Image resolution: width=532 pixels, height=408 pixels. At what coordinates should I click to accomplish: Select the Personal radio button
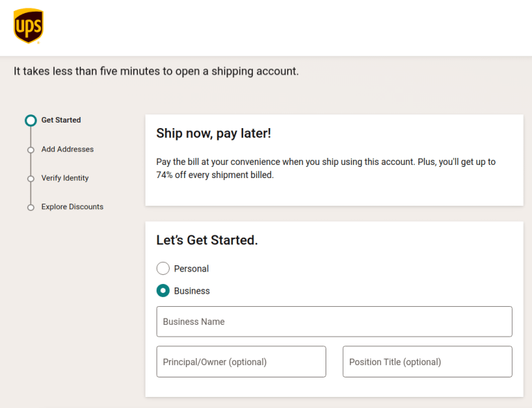(x=163, y=269)
